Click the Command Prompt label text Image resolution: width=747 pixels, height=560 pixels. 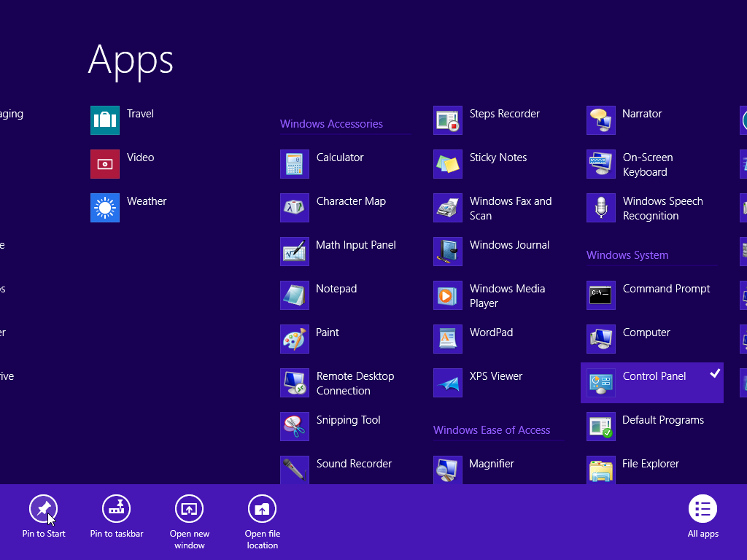(x=667, y=289)
